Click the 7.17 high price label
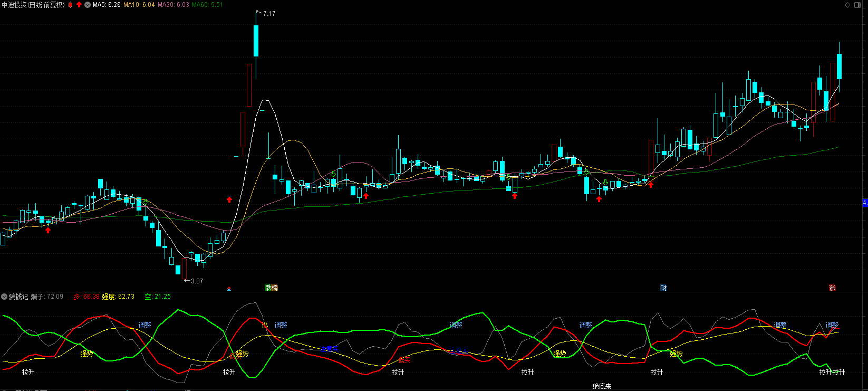868x391 pixels. [269, 14]
